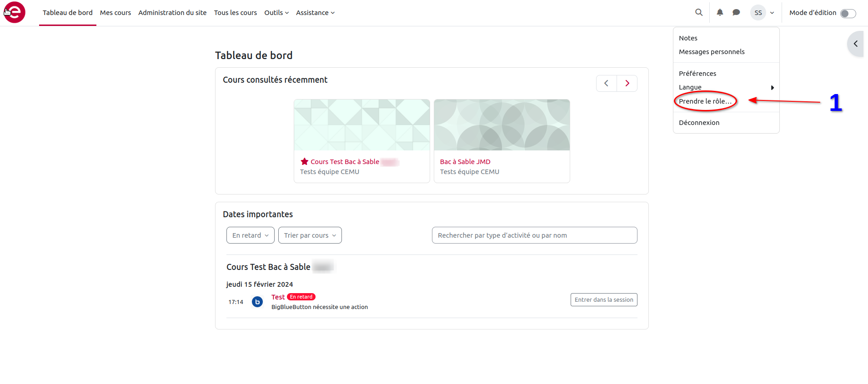Expand the Langue submenu
This screenshot has height=384, width=868.
[x=726, y=87]
